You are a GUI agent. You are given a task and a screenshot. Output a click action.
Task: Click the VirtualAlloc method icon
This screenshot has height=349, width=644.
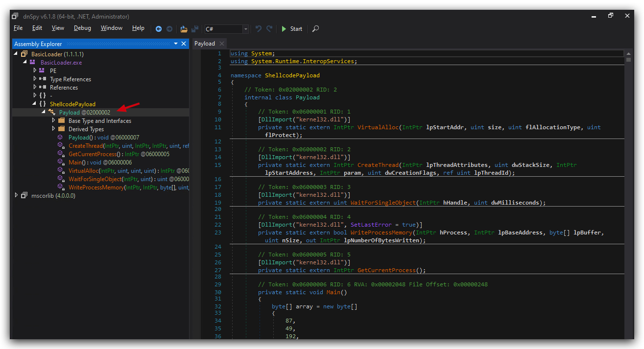tap(61, 170)
